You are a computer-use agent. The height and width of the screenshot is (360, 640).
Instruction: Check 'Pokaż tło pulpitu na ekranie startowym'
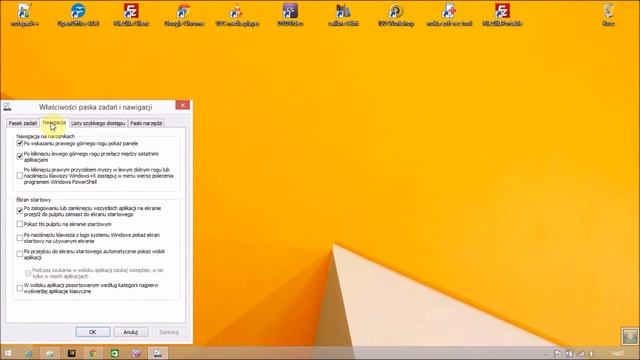click(20, 224)
